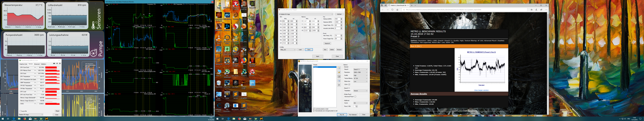Open new browser tab with plus

412,5
